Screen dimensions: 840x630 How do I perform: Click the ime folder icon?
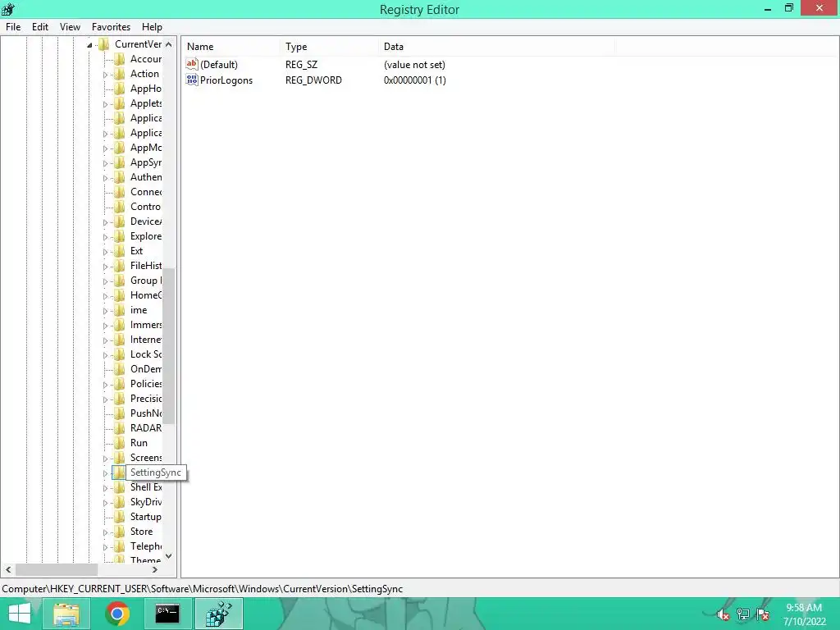click(x=119, y=309)
